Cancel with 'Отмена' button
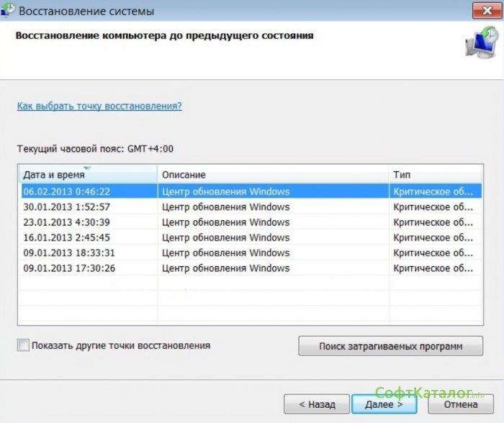The width and height of the screenshot is (504, 423). click(x=461, y=404)
